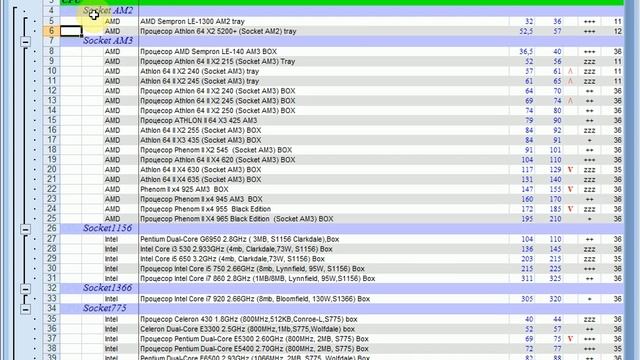Select the Athlon 64 II X4 620 BOX cell
This screenshot has width=640, height=360.
[324, 160]
